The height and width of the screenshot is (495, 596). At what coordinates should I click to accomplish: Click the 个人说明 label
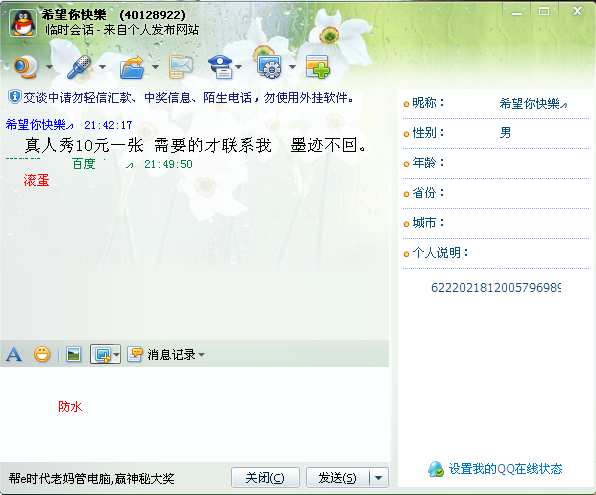tap(440, 252)
